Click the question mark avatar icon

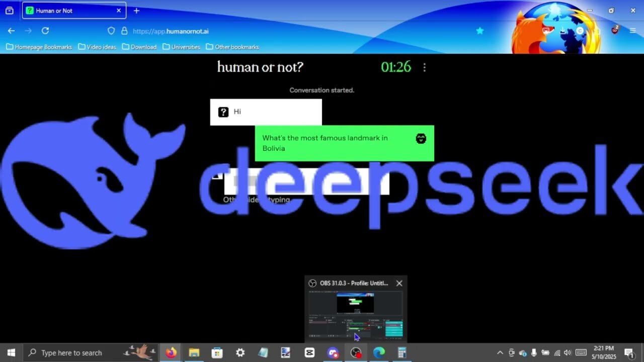point(223,112)
